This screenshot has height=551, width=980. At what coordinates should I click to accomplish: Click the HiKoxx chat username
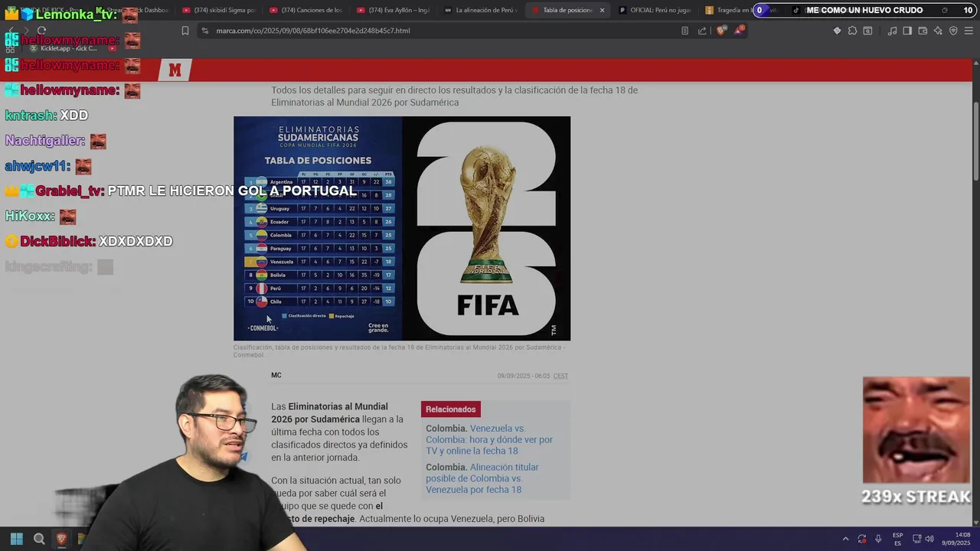coord(30,217)
